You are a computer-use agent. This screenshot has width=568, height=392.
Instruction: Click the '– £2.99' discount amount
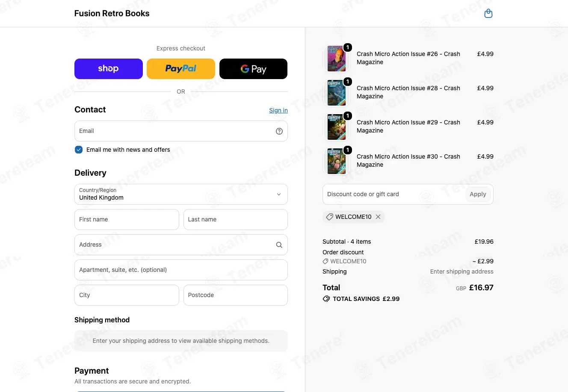(x=483, y=261)
